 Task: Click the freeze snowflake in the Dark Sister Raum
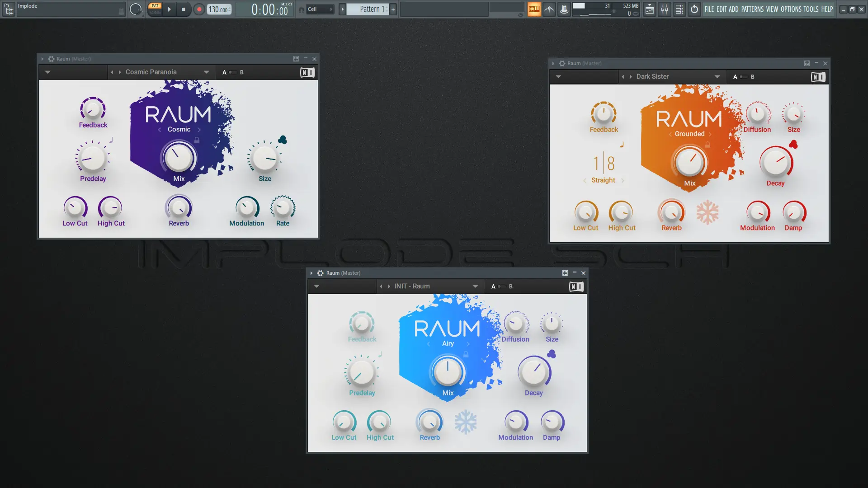click(708, 212)
